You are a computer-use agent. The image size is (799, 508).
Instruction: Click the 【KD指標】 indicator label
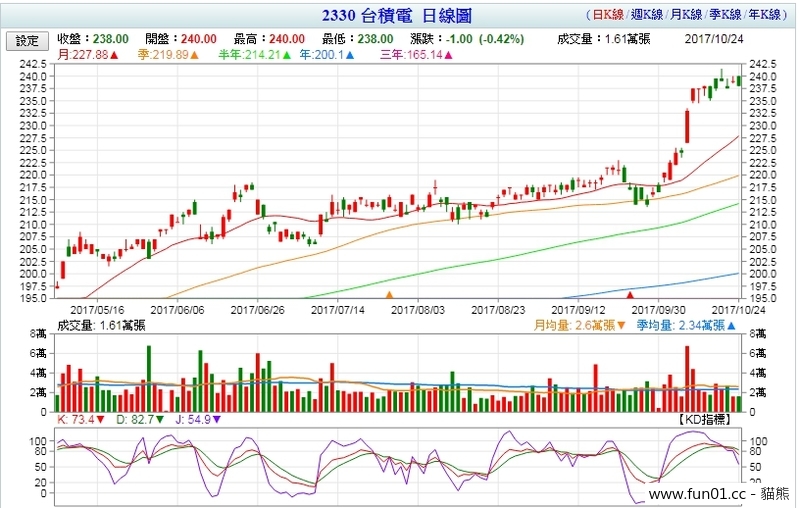(705, 420)
